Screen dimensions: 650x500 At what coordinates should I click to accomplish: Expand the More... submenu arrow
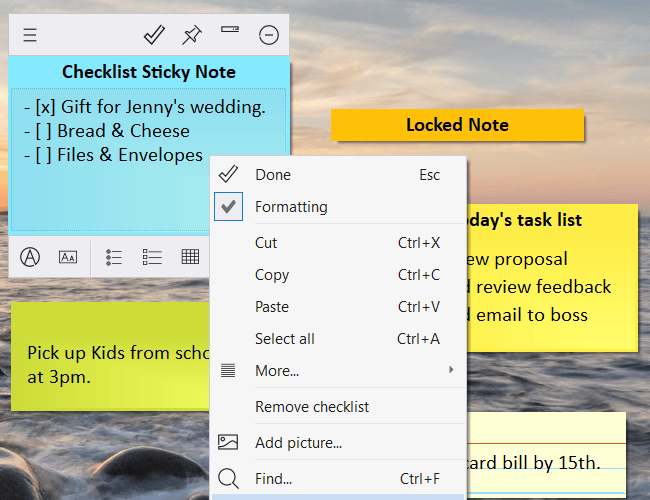tap(451, 369)
